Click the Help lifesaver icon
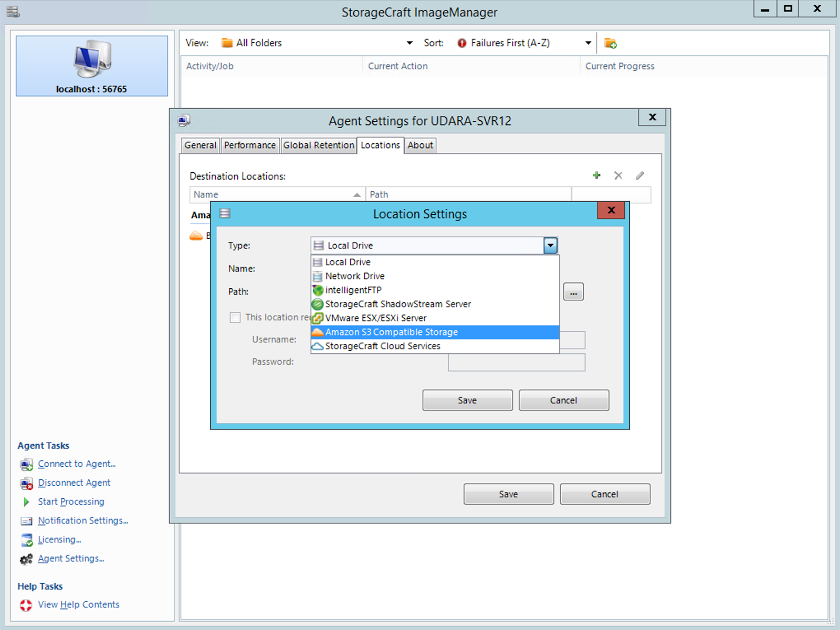 tap(26, 605)
